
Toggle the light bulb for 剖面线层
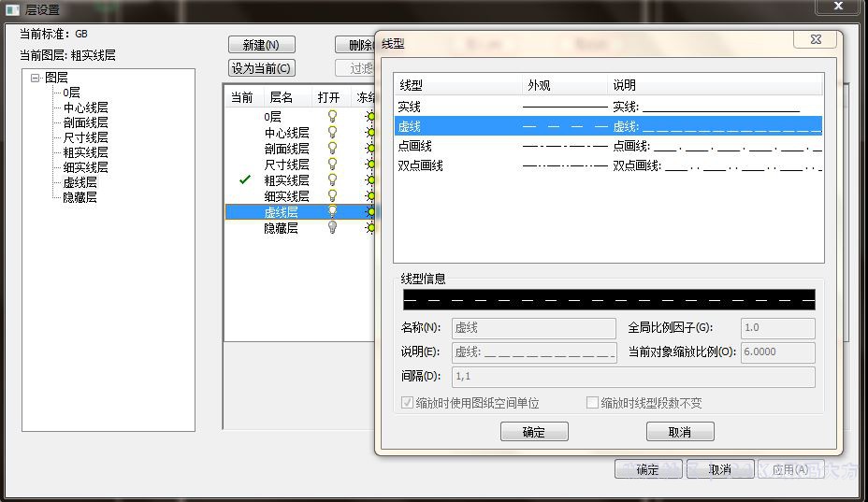pos(332,149)
